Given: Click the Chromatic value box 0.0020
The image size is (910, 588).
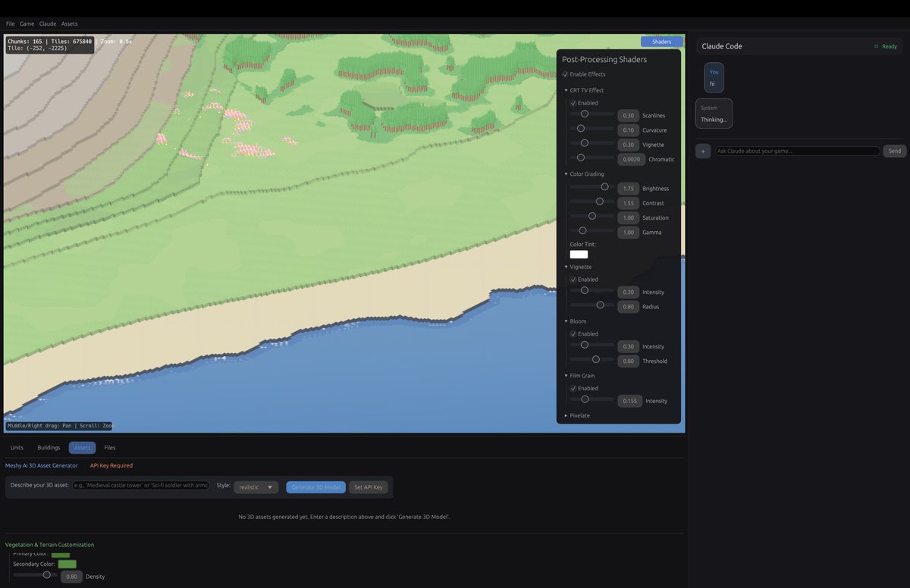Looking at the screenshot, I should click(631, 160).
